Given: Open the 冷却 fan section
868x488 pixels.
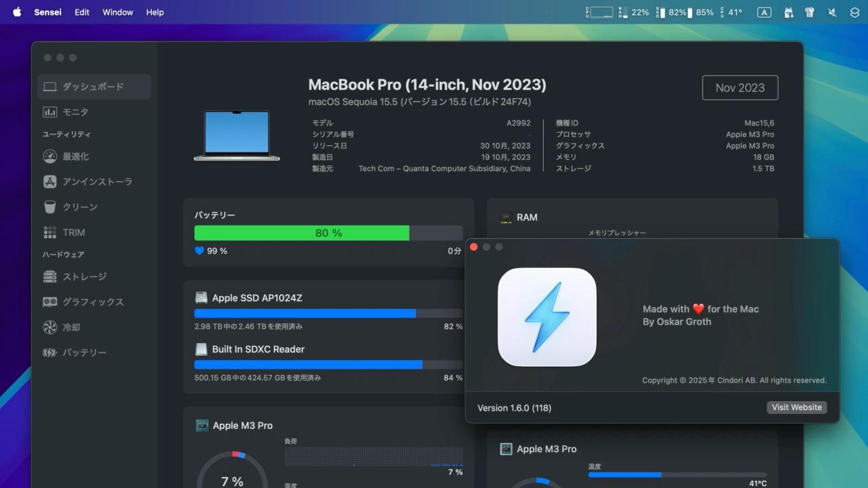Looking at the screenshot, I should [71, 327].
